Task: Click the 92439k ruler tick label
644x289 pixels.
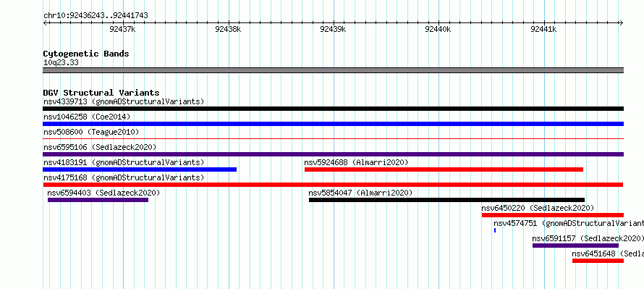Action: [x=333, y=29]
